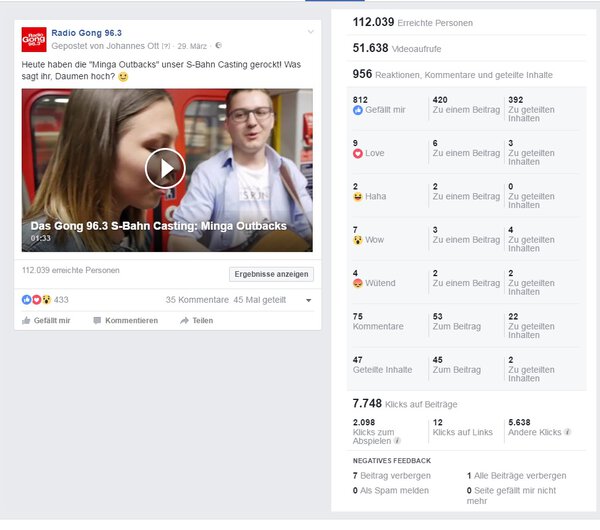
Task: Click the Wow emoji icon in stats
Action: [x=358, y=240]
